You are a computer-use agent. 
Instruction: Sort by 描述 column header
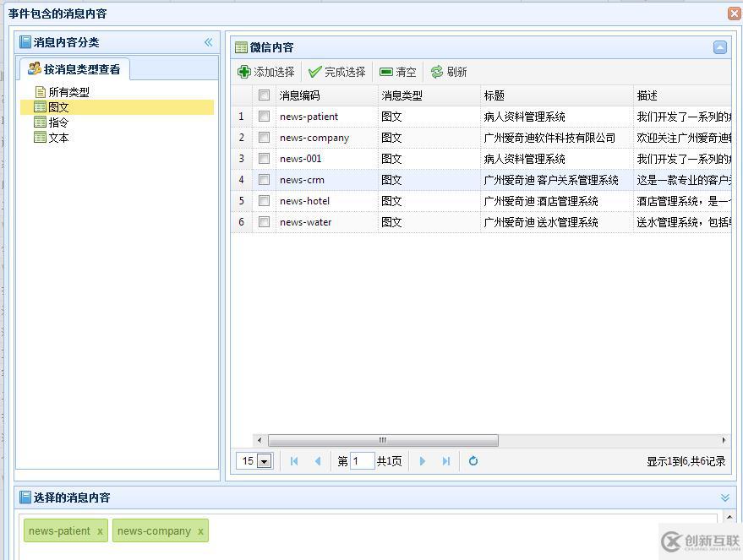[682, 95]
